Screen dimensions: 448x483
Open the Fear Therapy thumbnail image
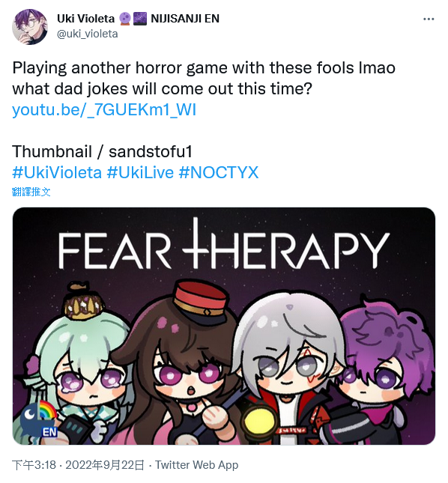[224, 326]
